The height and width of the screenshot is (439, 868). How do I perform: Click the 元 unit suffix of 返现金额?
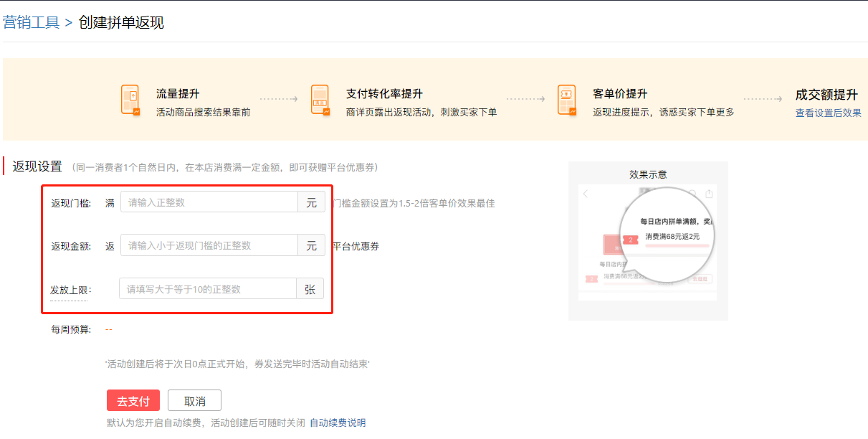coord(311,246)
